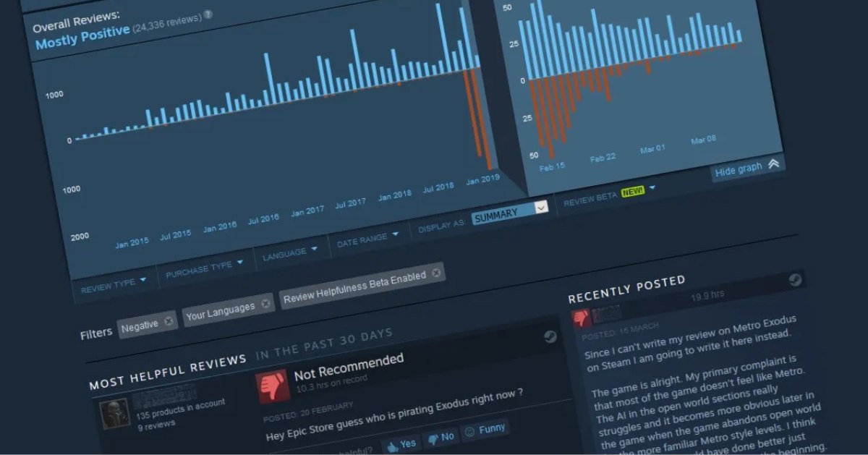868x455 pixels.
Task: Click thumbs-down icon on the recently posted review
Action: (582, 318)
